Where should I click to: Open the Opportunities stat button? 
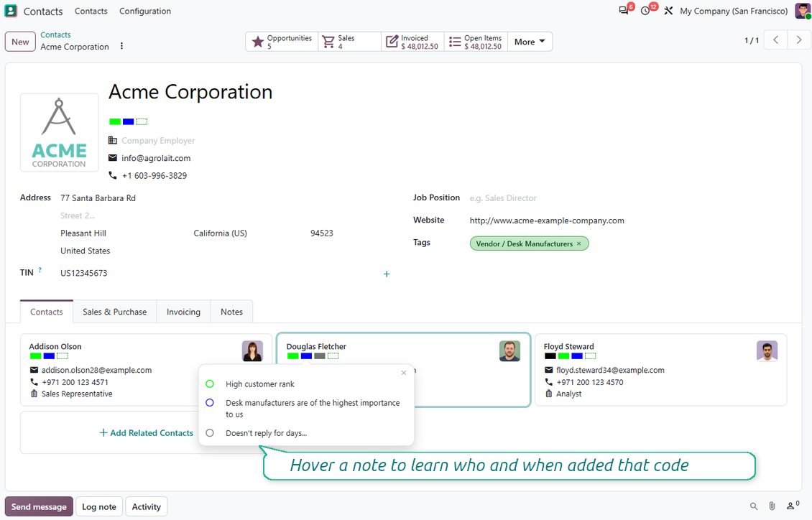[282, 42]
